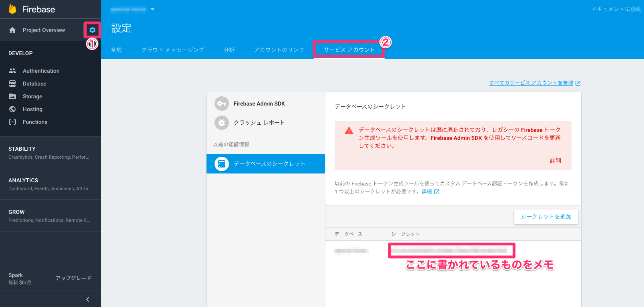Open Functions in the sidebar

point(35,122)
